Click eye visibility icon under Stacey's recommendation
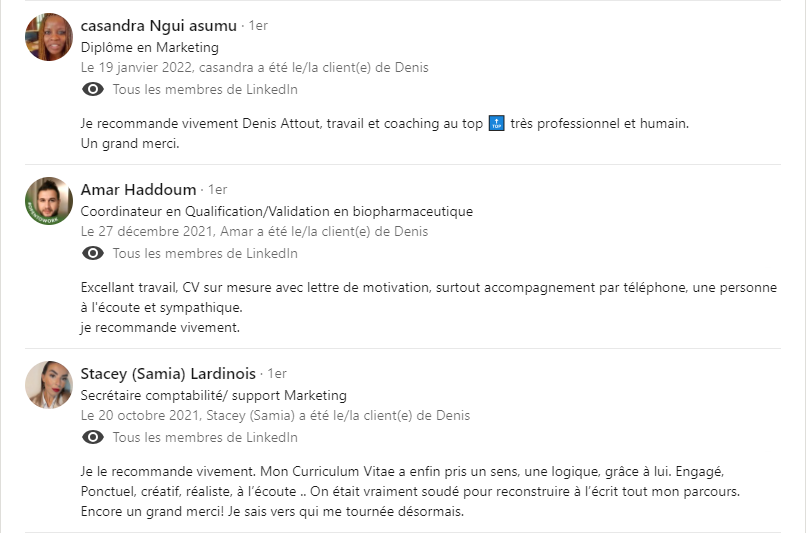 [x=93, y=438]
